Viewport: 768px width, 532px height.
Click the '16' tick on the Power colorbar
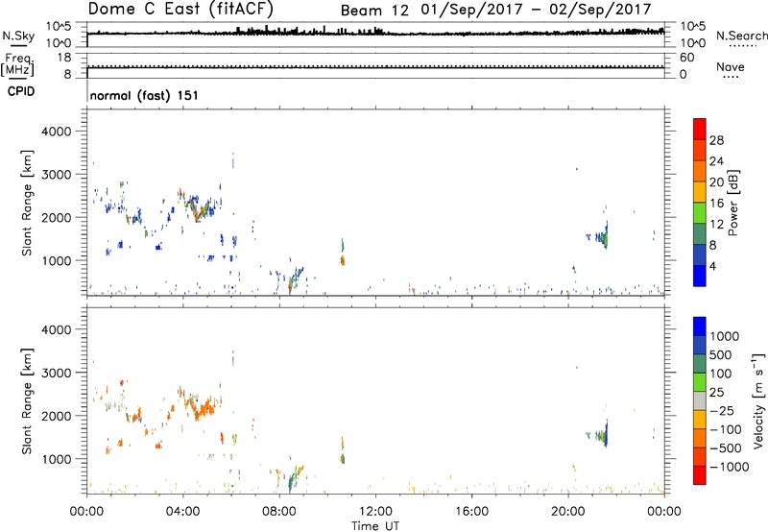(716, 203)
